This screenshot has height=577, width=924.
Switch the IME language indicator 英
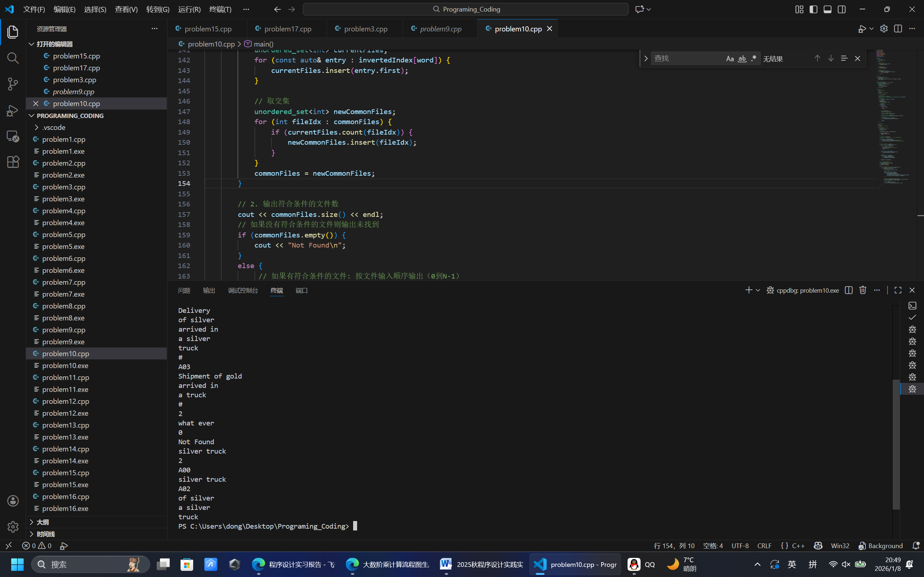pyautogui.click(x=792, y=564)
